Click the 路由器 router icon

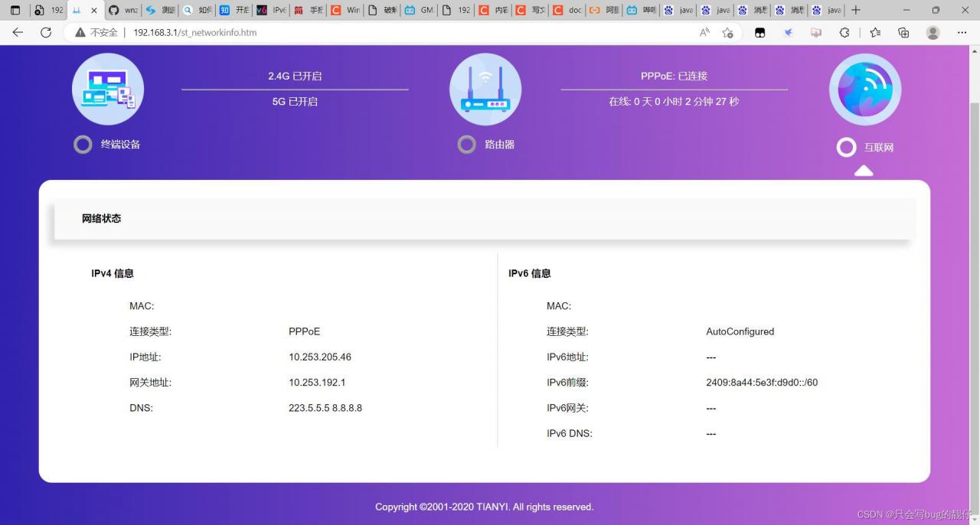coord(485,89)
